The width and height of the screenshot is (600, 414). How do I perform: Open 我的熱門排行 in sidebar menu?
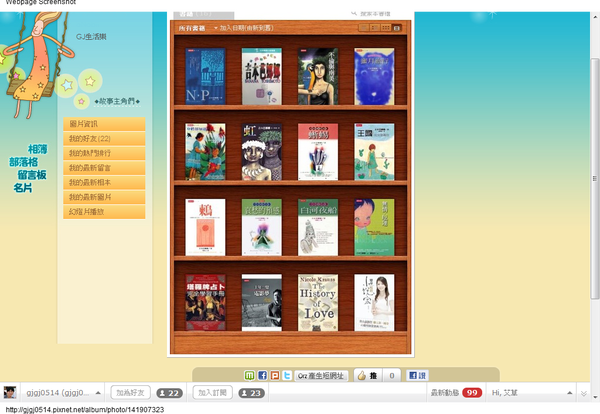pos(104,153)
